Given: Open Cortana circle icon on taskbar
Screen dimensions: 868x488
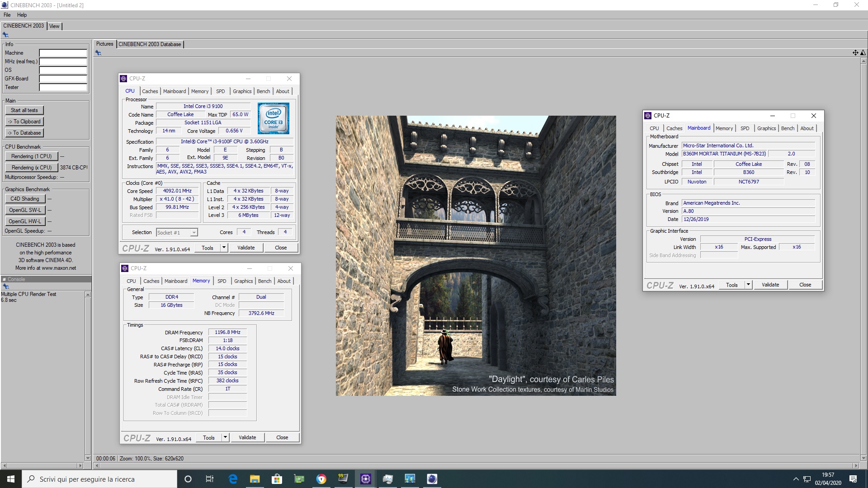Looking at the screenshot, I should [x=188, y=479].
